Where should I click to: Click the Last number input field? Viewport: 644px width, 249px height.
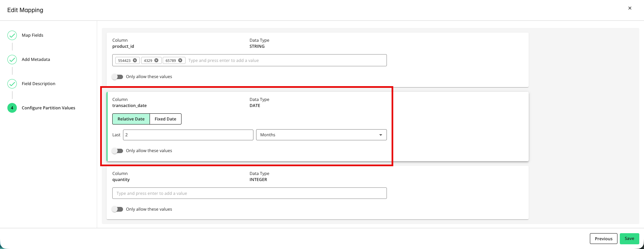pos(188,135)
